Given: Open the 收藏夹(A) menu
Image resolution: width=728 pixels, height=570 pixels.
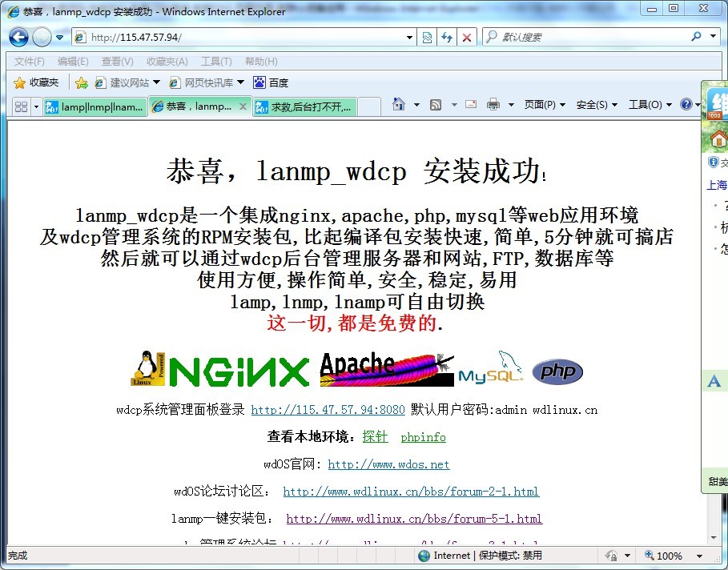Looking at the screenshot, I should coord(167,62).
